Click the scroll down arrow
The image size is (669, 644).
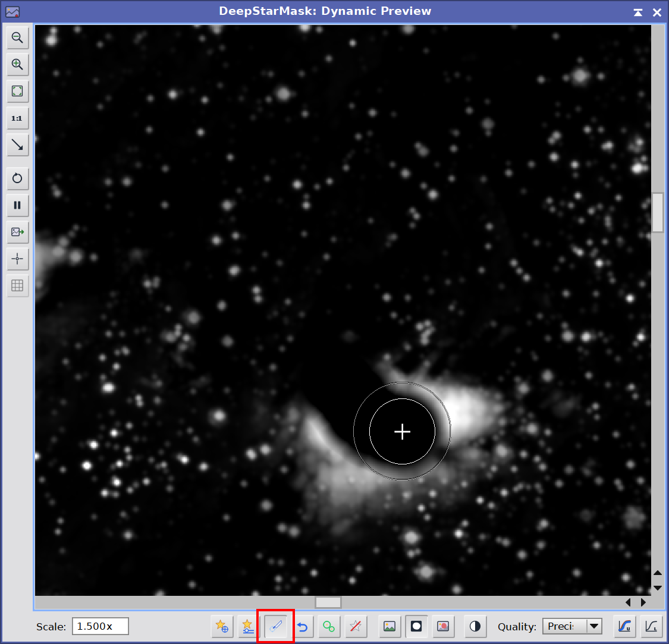pyautogui.click(x=658, y=588)
